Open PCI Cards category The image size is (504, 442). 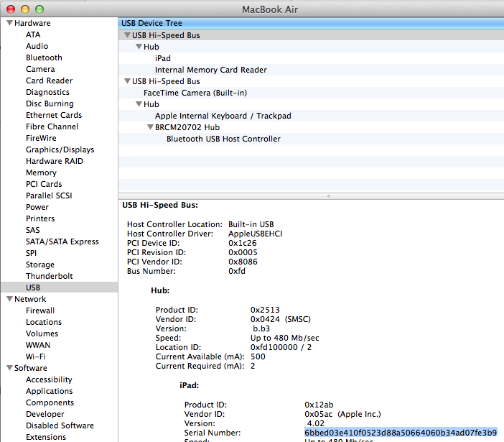pos(44,184)
